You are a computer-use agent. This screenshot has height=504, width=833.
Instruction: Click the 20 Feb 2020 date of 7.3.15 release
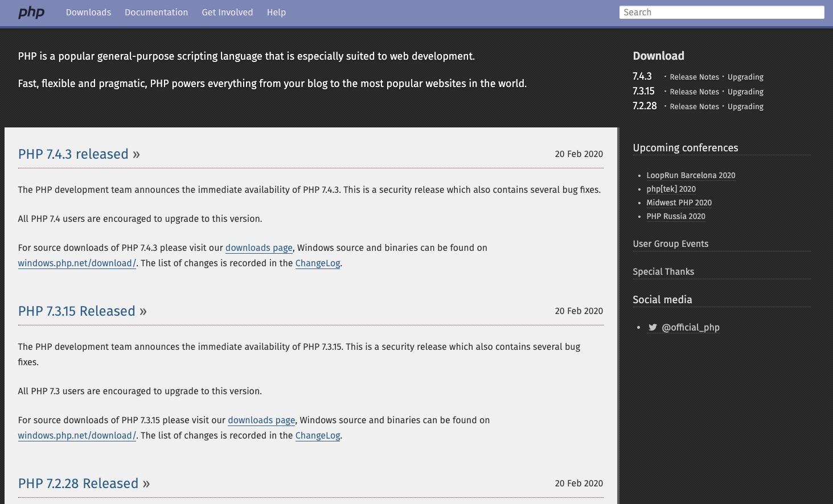[578, 311]
